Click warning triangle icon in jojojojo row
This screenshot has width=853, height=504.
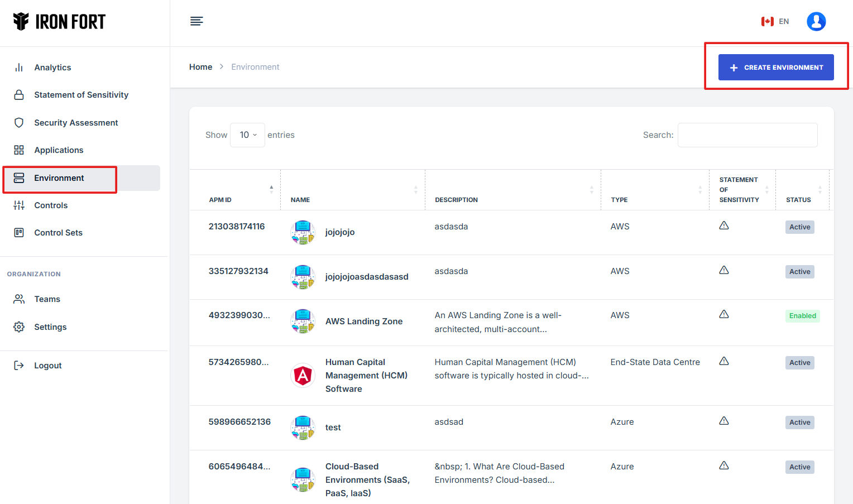[x=723, y=225]
